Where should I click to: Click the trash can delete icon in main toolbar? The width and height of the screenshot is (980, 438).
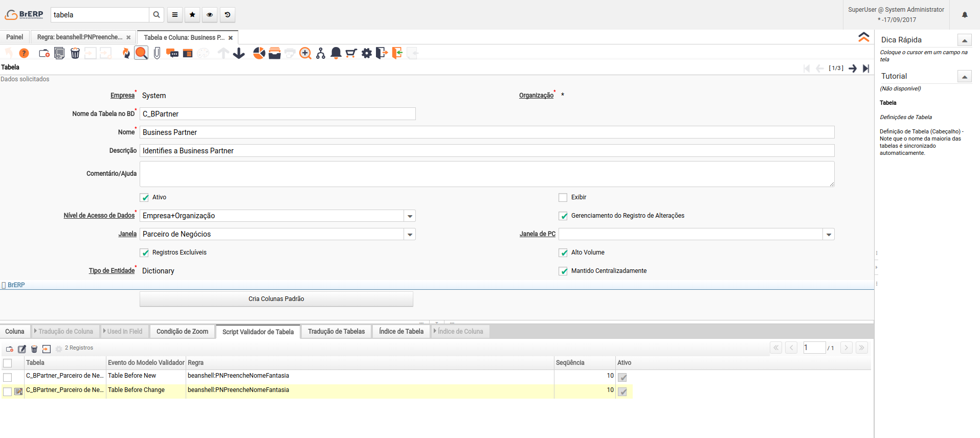click(75, 53)
